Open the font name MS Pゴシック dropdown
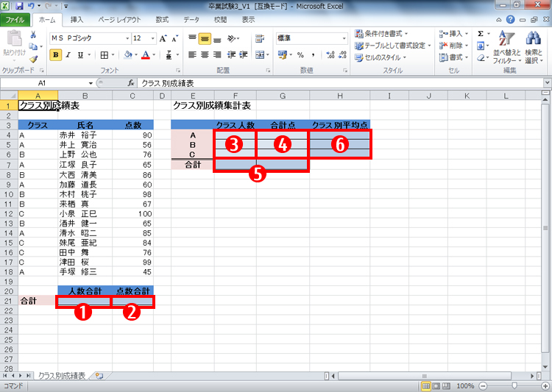The width and height of the screenshot is (552, 392). [127, 38]
